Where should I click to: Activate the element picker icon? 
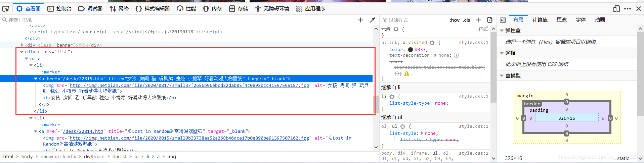click(6, 9)
